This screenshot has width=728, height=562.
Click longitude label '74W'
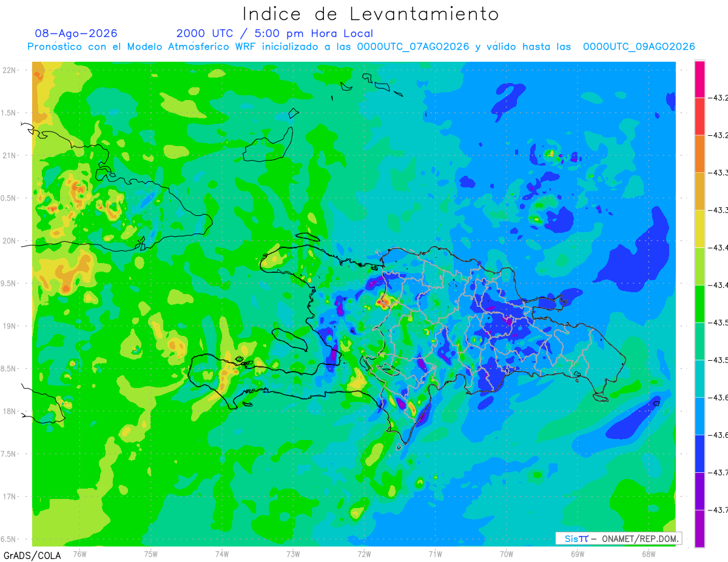click(221, 554)
